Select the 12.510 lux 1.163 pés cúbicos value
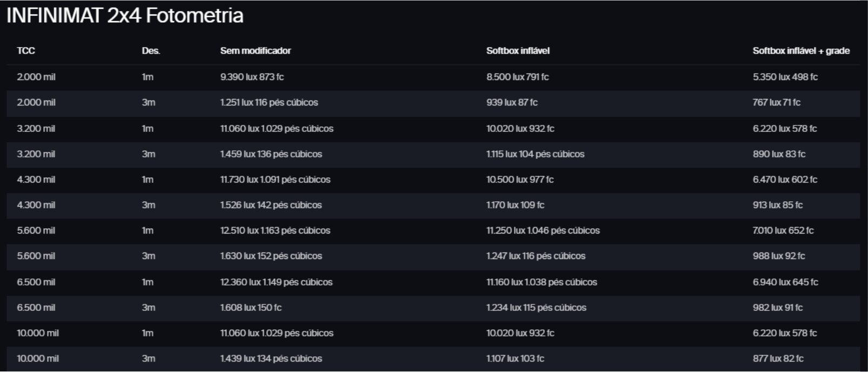Image resolution: width=868 pixels, height=372 pixels. (x=275, y=230)
